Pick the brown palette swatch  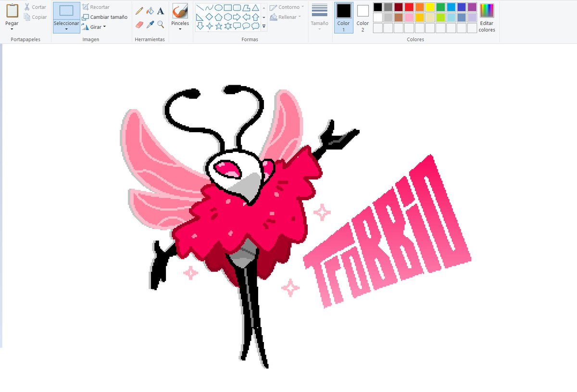399,18
